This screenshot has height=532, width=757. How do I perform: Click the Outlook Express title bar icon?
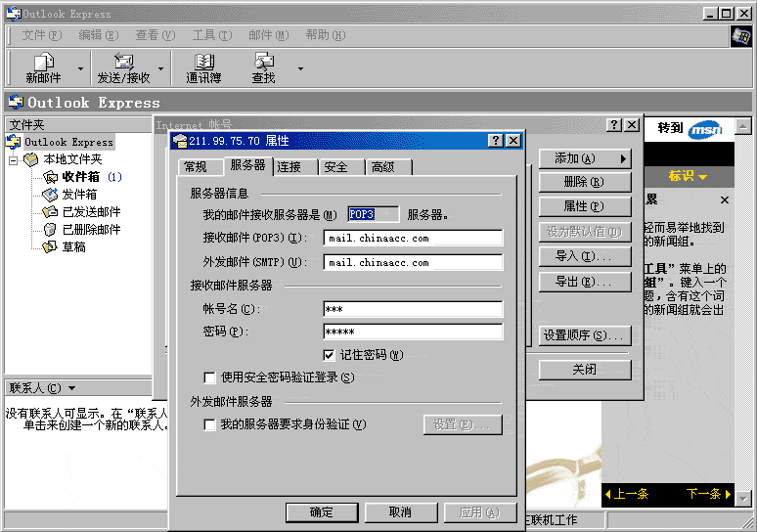[14, 14]
